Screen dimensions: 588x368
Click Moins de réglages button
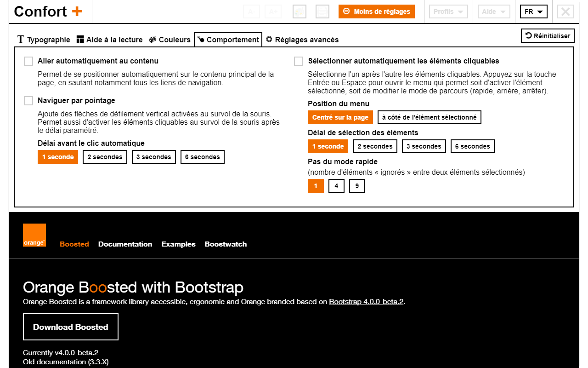tap(377, 11)
